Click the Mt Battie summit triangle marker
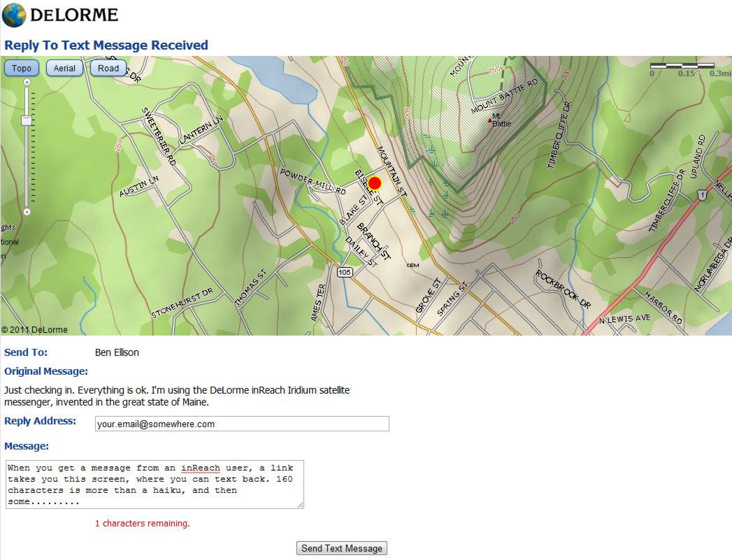 (489, 120)
